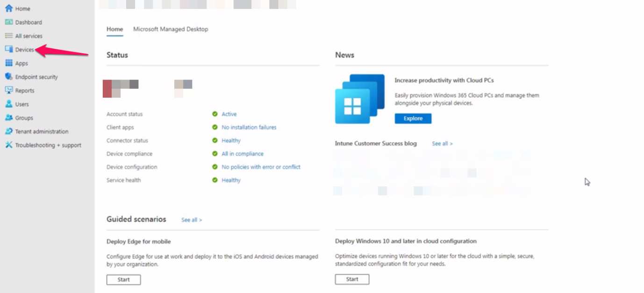Open the Home sidebar icon
644x293 pixels.
click(x=9, y=8)
